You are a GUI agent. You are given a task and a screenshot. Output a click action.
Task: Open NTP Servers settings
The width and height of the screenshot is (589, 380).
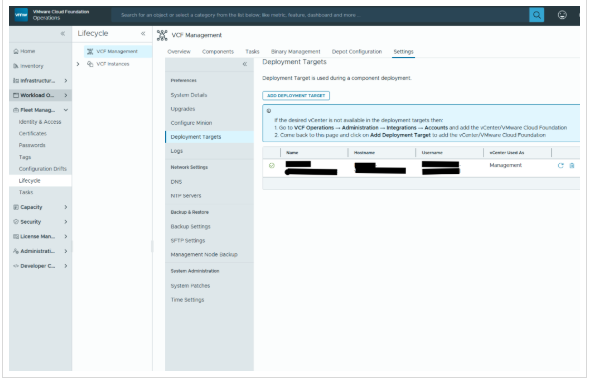[186, 196]
